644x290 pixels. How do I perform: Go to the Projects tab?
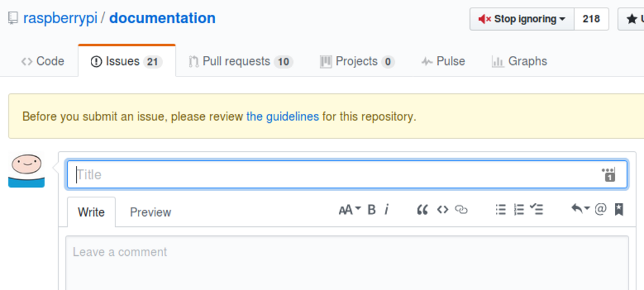coord(357,62)
